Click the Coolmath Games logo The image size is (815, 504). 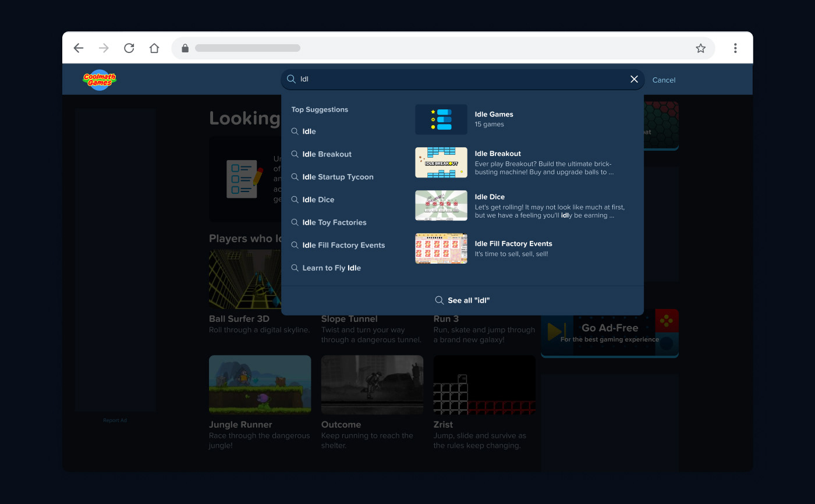(100, 79)
